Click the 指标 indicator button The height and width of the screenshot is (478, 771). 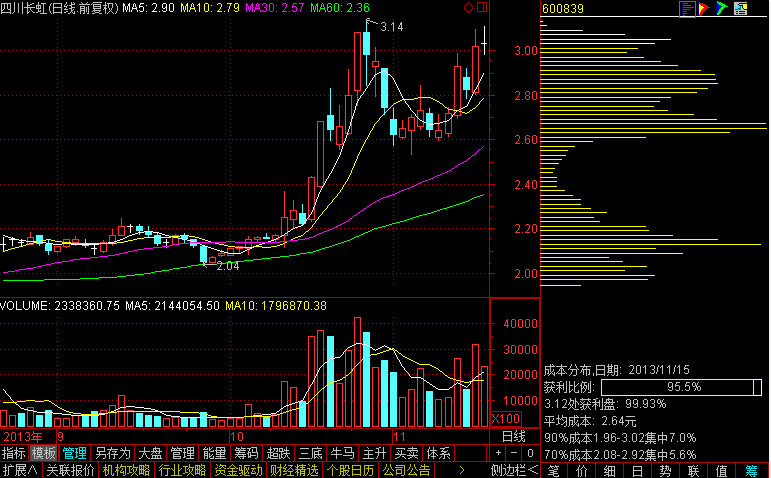(14, 453)
